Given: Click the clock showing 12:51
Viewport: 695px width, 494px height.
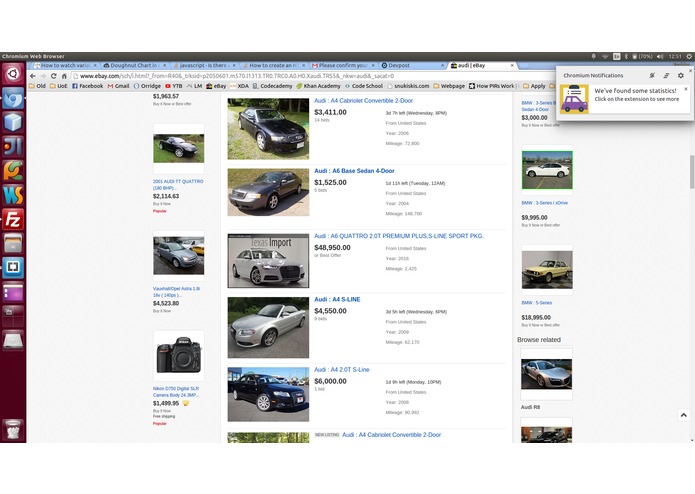Looking at the screenshot, I should [675, 56].
